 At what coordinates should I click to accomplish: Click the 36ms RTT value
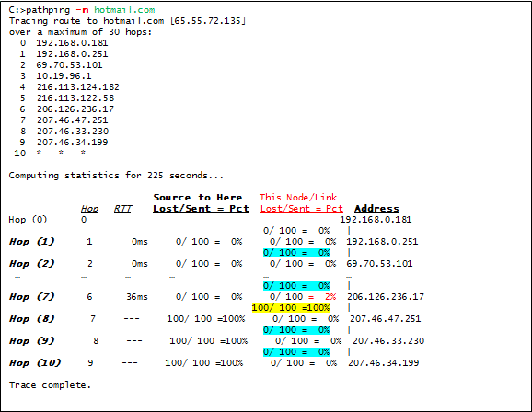137,297
